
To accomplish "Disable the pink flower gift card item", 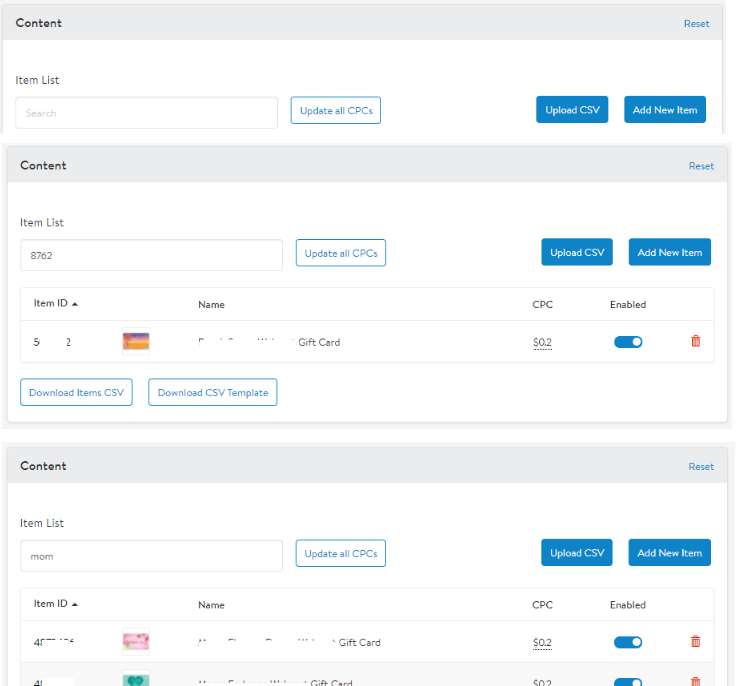I will pyautogui.click(x=628, y=642).
